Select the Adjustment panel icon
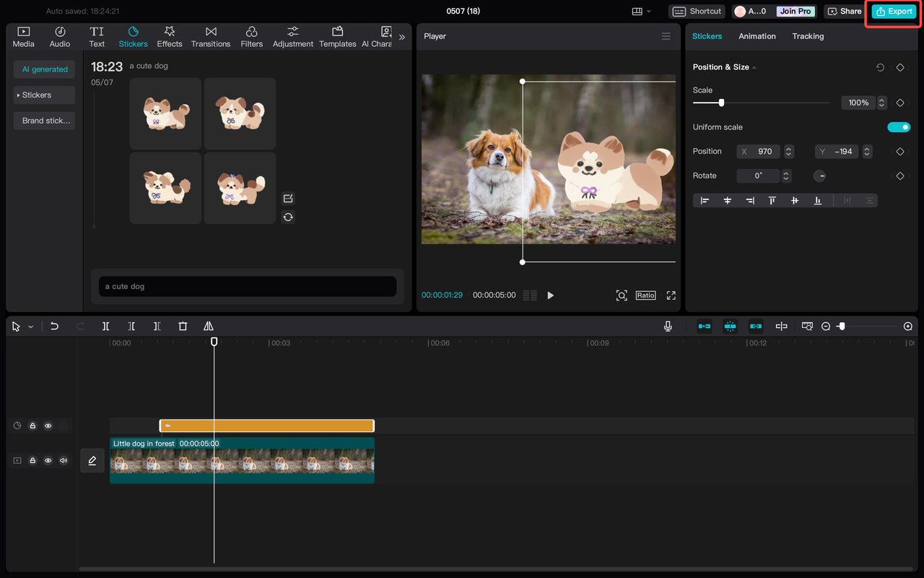Image resolution: width=924 pixels, height=578 pixels. (292, 36)
